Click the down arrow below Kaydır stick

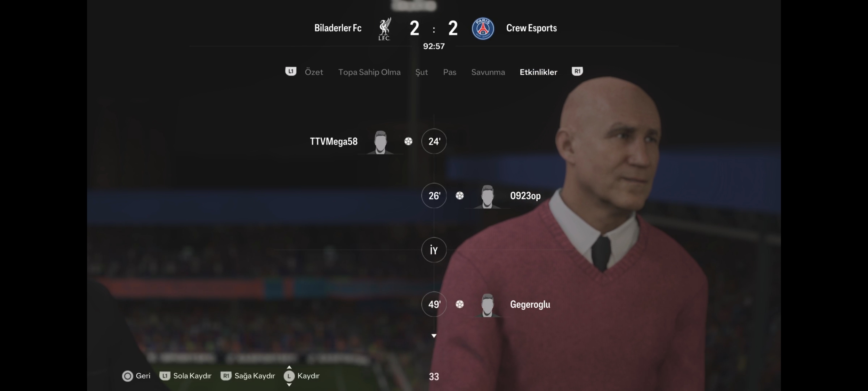[289, 385]
